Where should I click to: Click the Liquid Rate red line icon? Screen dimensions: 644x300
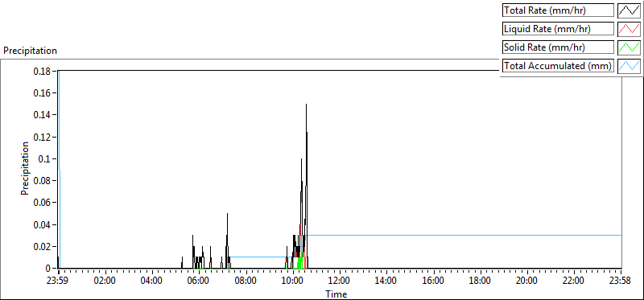pos(629,29)
